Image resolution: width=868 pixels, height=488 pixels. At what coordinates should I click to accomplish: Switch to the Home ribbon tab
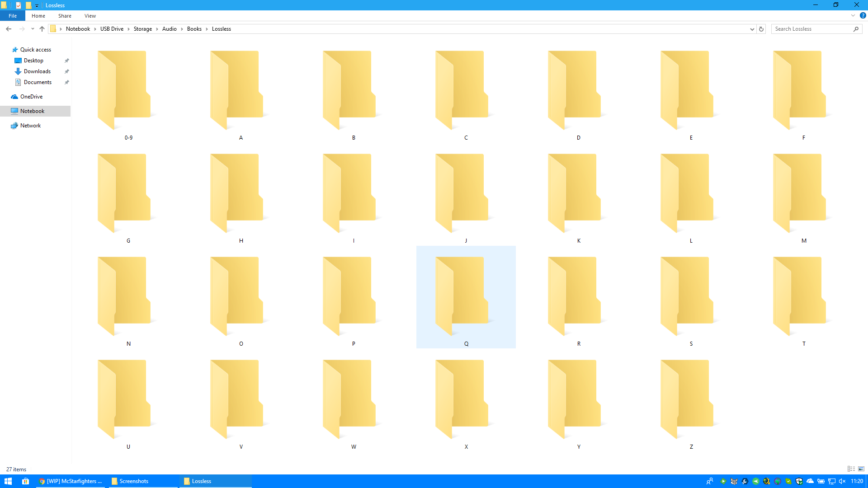38,16
